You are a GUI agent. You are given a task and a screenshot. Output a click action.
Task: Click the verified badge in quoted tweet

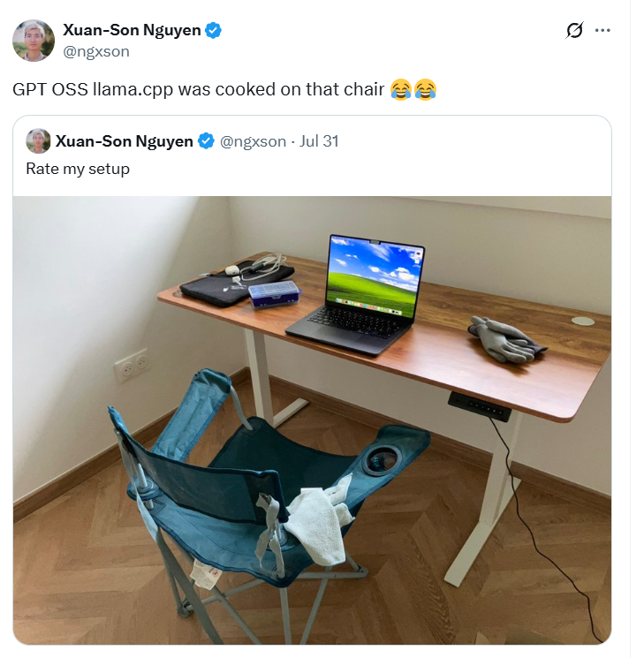point(206,141)
